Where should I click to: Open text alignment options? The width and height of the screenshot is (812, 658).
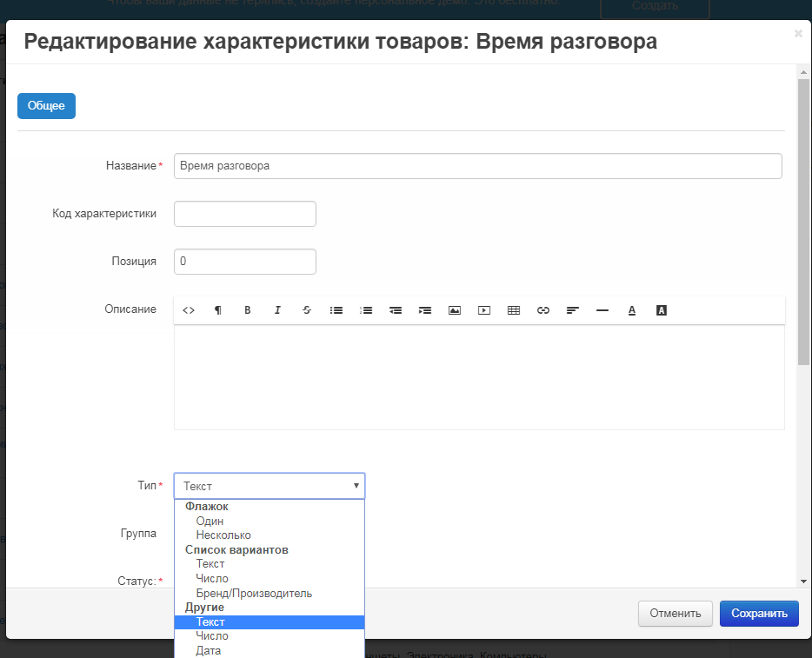click(x=573, y=310)
